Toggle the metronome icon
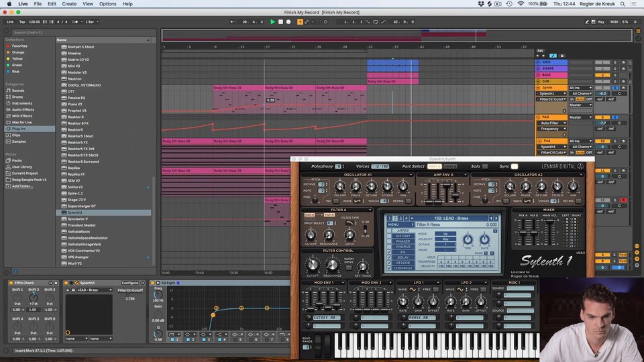Image resolution: width=644 pixels, height=362 pixels. pos(74,21)
